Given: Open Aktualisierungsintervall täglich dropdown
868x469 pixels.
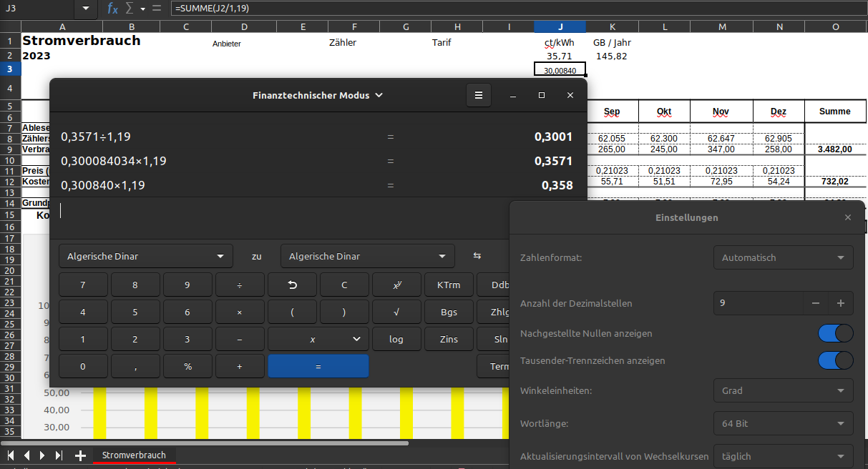Looking at the screenshot, I should 784,456.
